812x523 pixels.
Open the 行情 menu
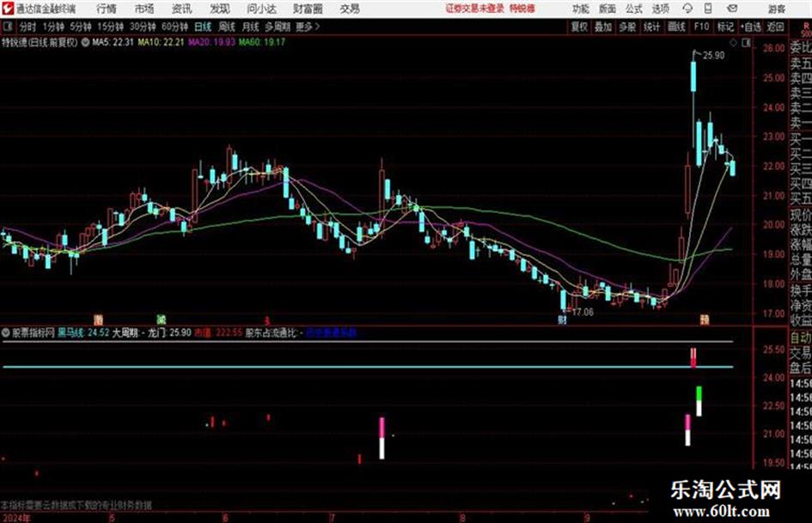[x=107, y=9]
